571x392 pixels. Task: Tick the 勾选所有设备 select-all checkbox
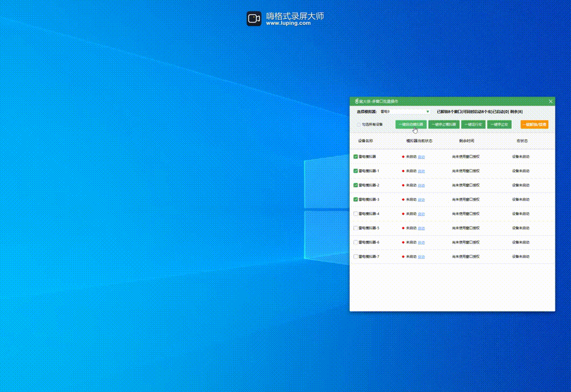pos(359,124)
